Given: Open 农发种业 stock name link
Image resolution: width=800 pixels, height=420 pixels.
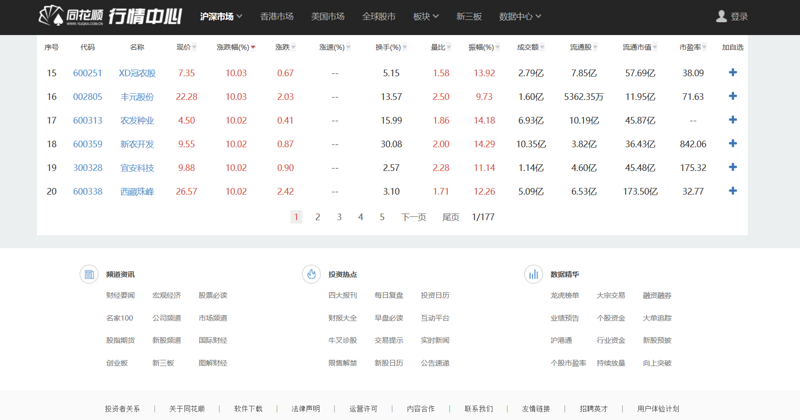Looking at the screenshot, I should click(x=137, y=120).
